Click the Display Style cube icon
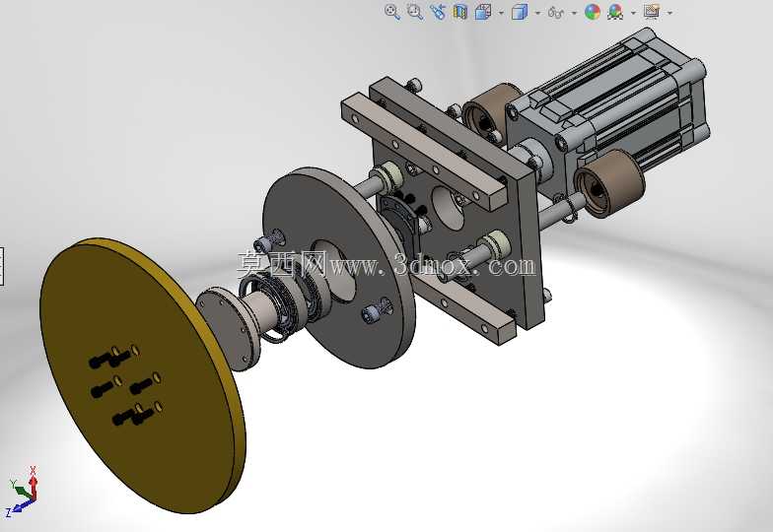Image resolution: width=773 pixels, height=532 pixels. tap(520, 12)
